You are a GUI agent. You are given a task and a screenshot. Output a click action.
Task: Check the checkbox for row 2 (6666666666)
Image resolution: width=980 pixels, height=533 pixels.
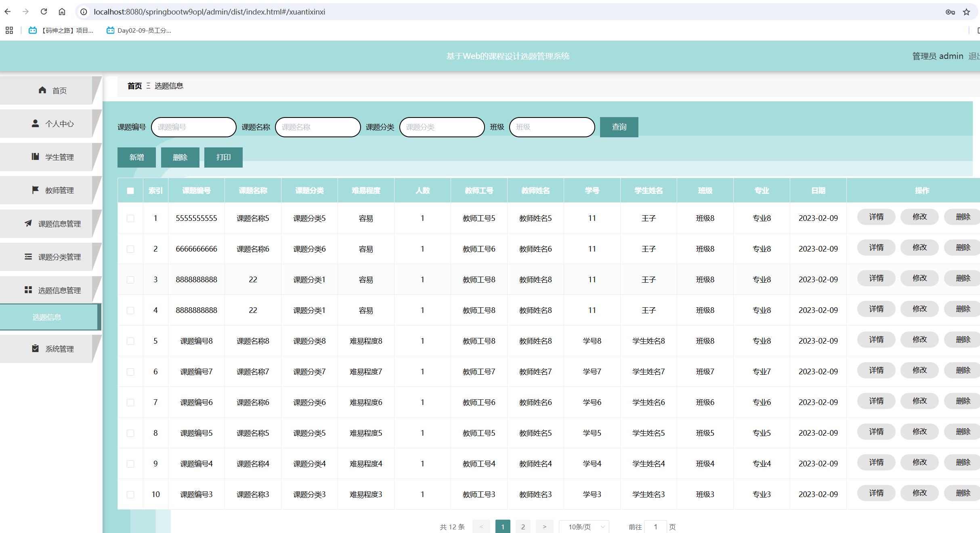pyautogui.click(x=130, y=249)
